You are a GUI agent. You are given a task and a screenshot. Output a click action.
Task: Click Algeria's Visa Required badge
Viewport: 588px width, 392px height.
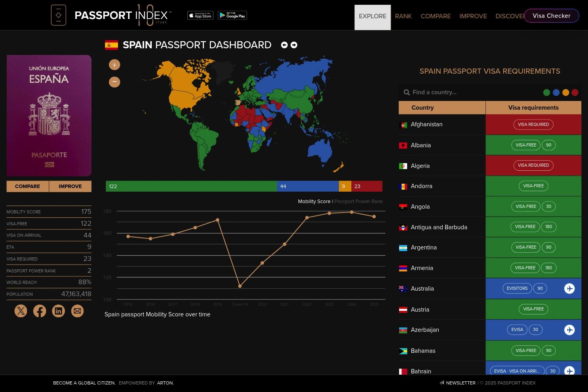point(533,166)
